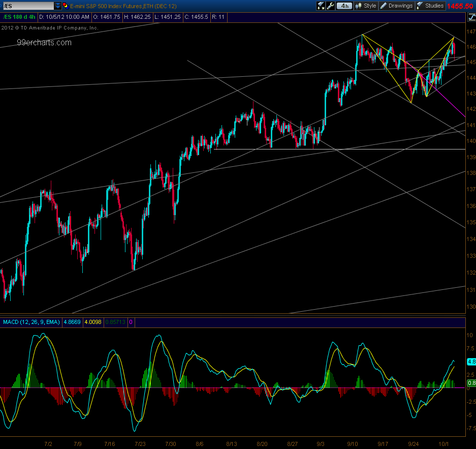
Task: Click the MACD zero line value 0
Action: (131, 322)
